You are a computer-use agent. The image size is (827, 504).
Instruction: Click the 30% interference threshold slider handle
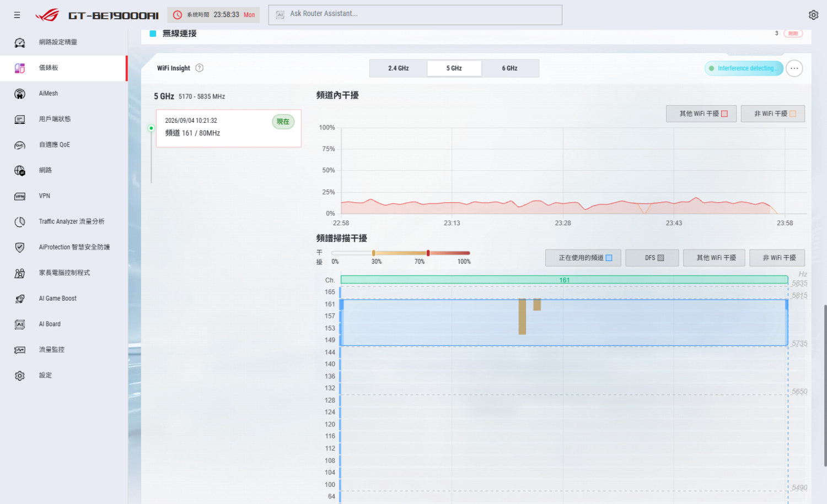[x=374, y=253]
